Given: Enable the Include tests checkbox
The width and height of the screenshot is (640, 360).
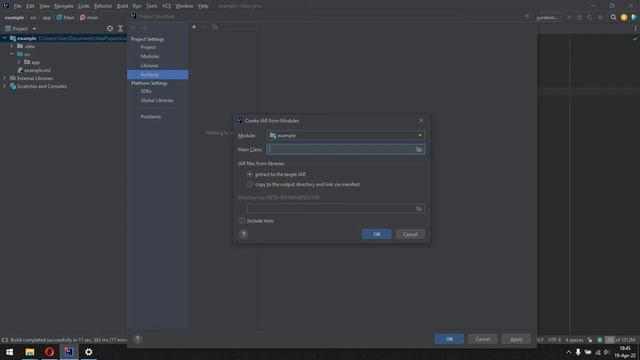Looking at the screenshot, I should click(242, 220).
